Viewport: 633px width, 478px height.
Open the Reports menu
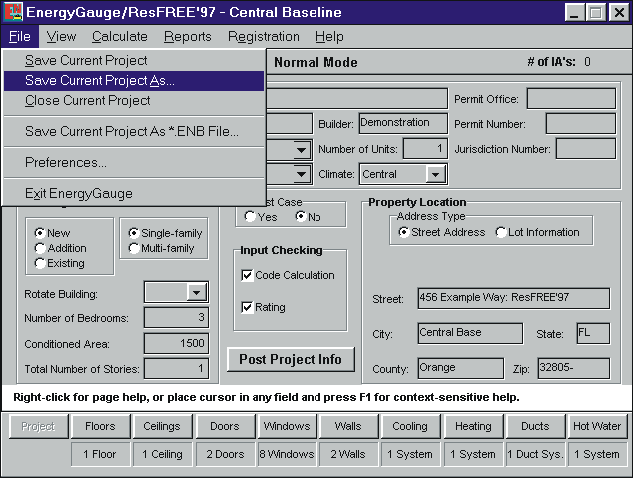click(x=188, y=37)
